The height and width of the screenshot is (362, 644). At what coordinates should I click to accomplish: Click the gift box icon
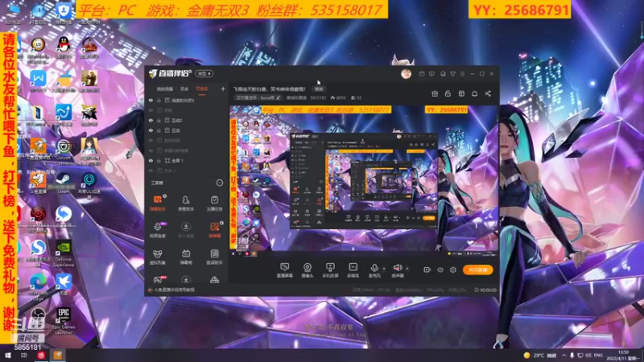click(x=435, y=93)
